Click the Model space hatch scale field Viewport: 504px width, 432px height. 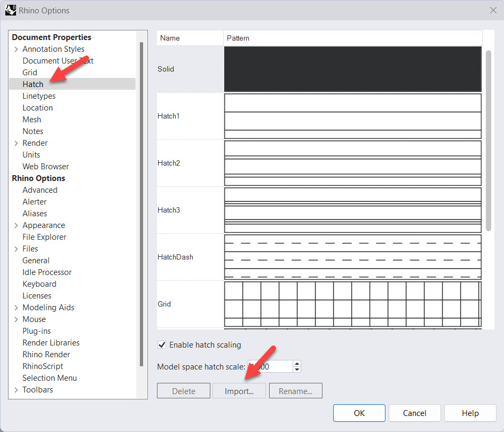click(x=270, y=366)
